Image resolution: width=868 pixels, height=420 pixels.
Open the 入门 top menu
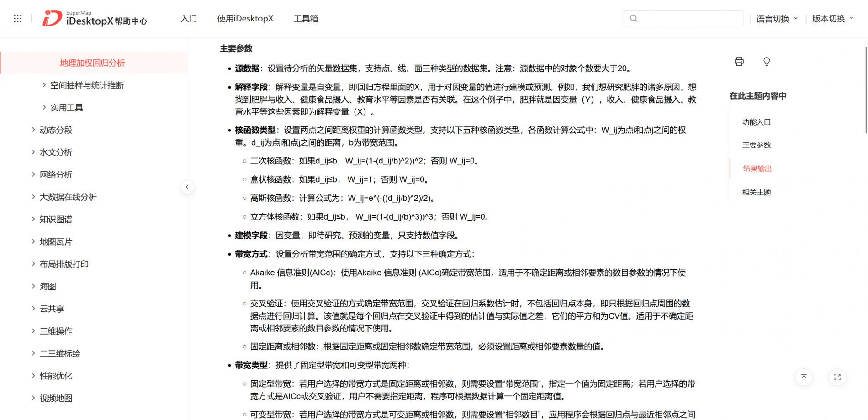[x=189, y=19]
